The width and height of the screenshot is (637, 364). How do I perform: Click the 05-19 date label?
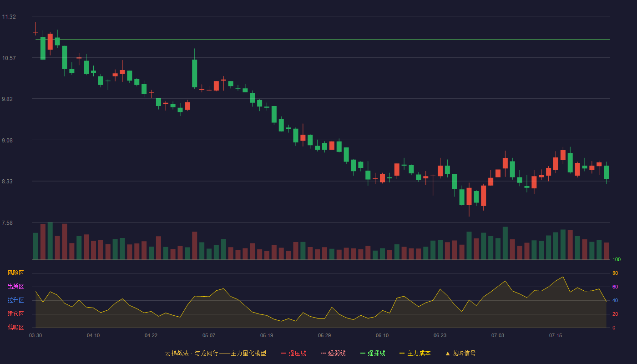(x=267, y=335)
